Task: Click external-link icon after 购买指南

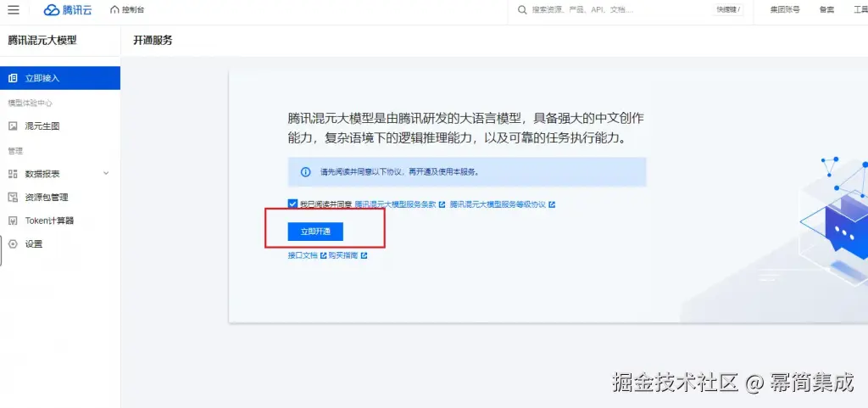Action: 364,255
